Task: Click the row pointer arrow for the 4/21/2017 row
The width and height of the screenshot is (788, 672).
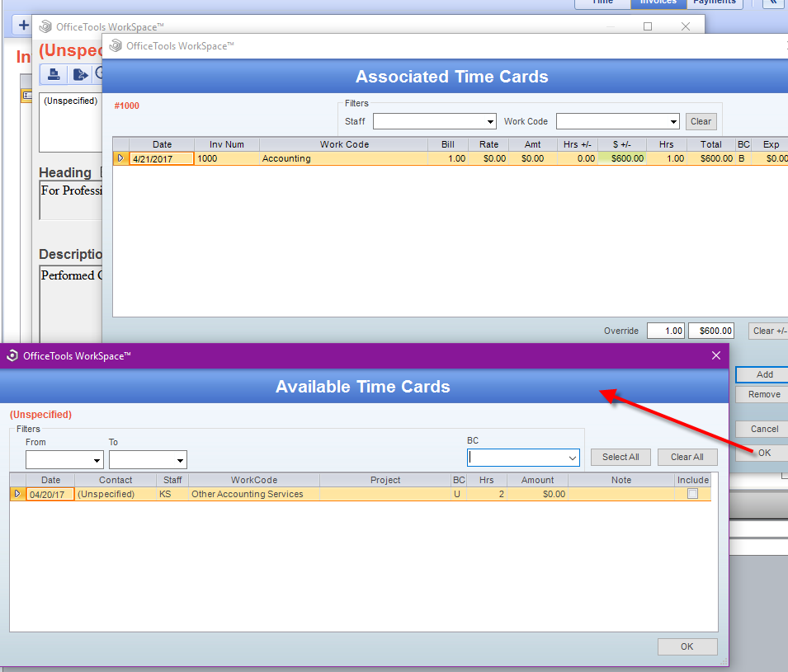Action: click(120, 158)
